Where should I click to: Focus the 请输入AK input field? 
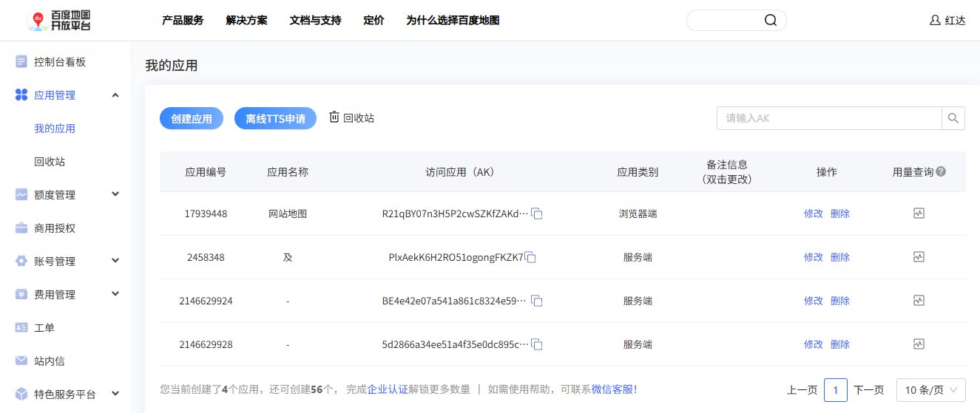(x=828, y=118)
